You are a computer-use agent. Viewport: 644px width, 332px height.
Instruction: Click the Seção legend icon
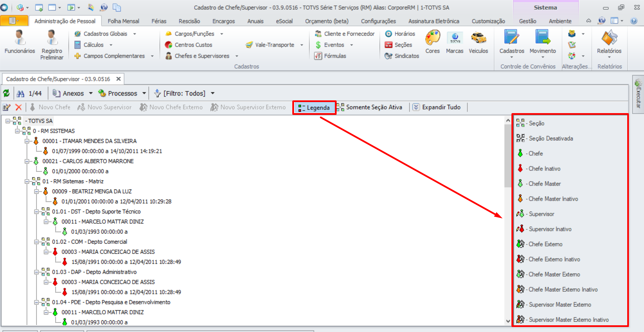[521, 123]
